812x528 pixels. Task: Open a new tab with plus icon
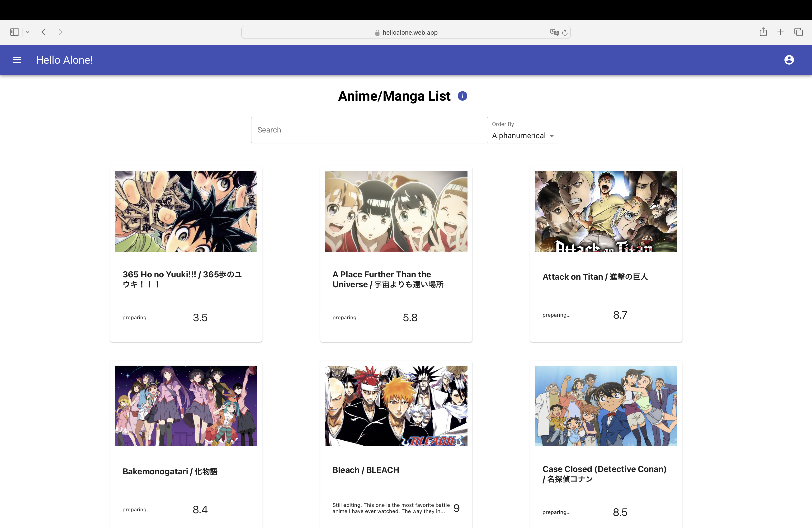(780, 32)
